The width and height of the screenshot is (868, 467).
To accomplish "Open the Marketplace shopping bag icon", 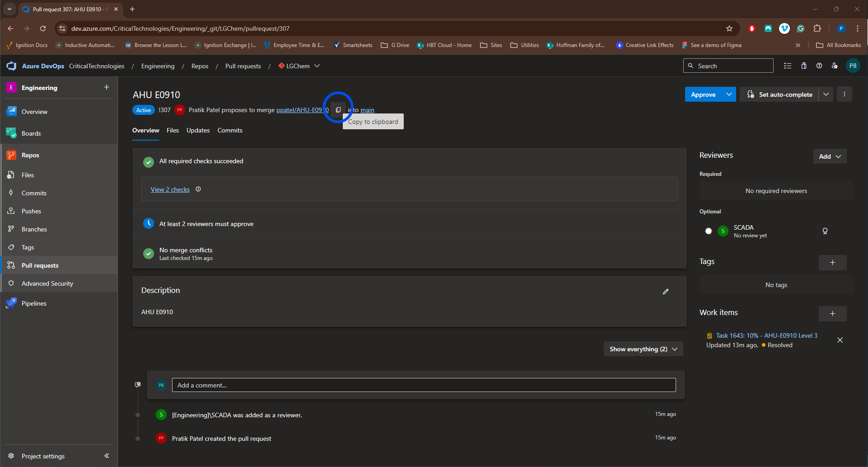I will (803, 66).
